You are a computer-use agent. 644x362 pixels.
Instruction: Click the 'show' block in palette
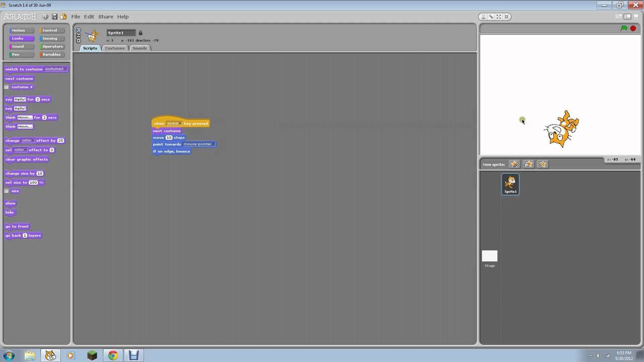[x=11, y=203]
